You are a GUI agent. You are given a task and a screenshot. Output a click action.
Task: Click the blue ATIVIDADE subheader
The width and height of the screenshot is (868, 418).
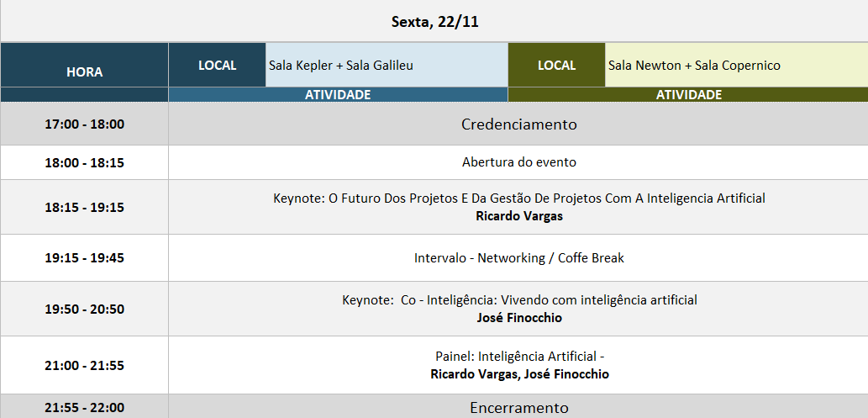[x=338, y=95]
